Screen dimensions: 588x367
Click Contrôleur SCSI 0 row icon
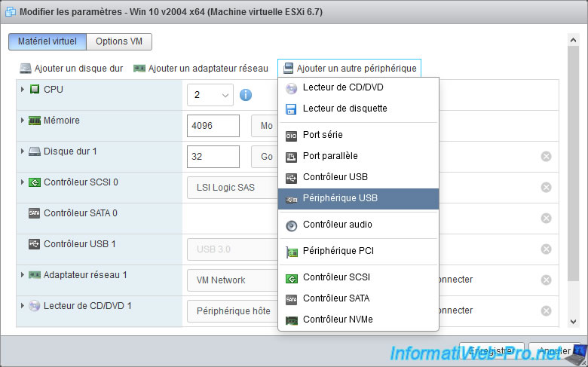point(35,182)
